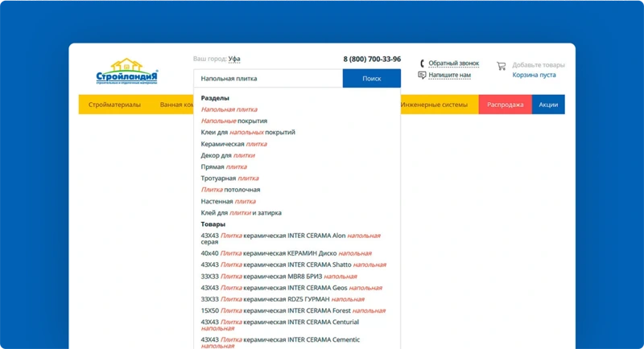
Task: Open the Акции tab
Action: pyautogui.click(x=548, y=105)
